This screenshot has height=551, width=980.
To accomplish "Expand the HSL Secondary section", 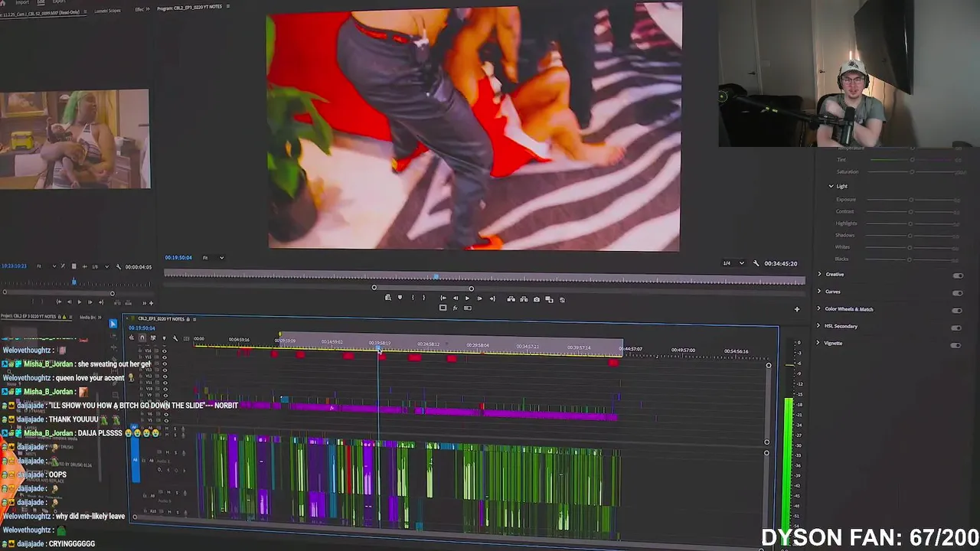I will pyautogui.click(x=818, y=326).
